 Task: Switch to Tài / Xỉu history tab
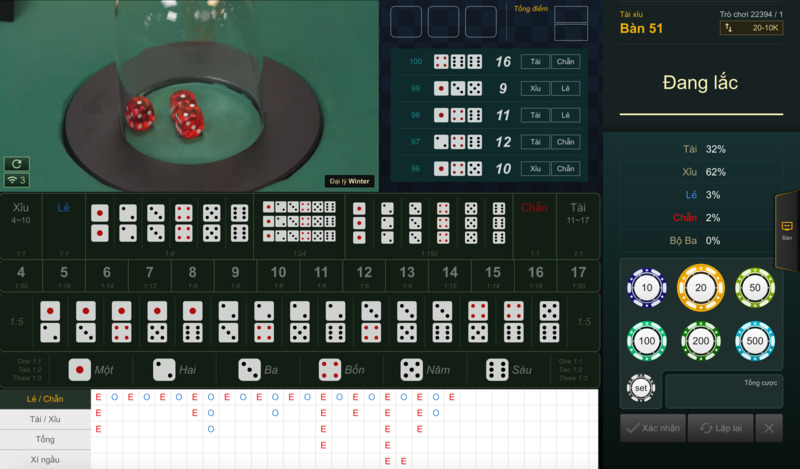point(45,419)
